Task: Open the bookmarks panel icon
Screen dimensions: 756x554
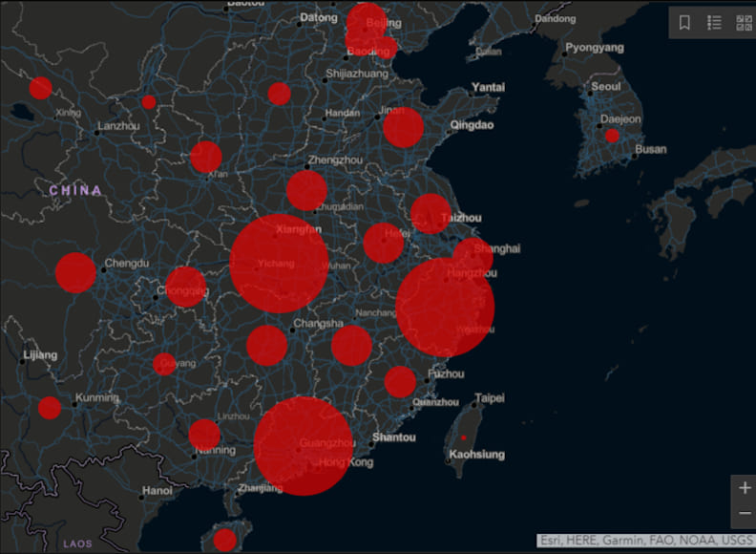Action: (x=684, y=23)
